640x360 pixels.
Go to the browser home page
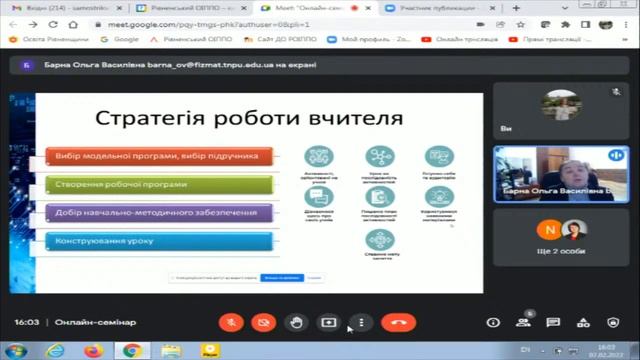pos(73,25)
